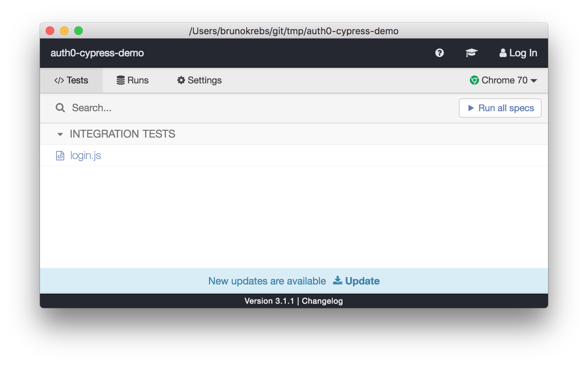588x365 pixels.
Task: Click the play icon in Run all specs
Action: [x=471, y=108]
